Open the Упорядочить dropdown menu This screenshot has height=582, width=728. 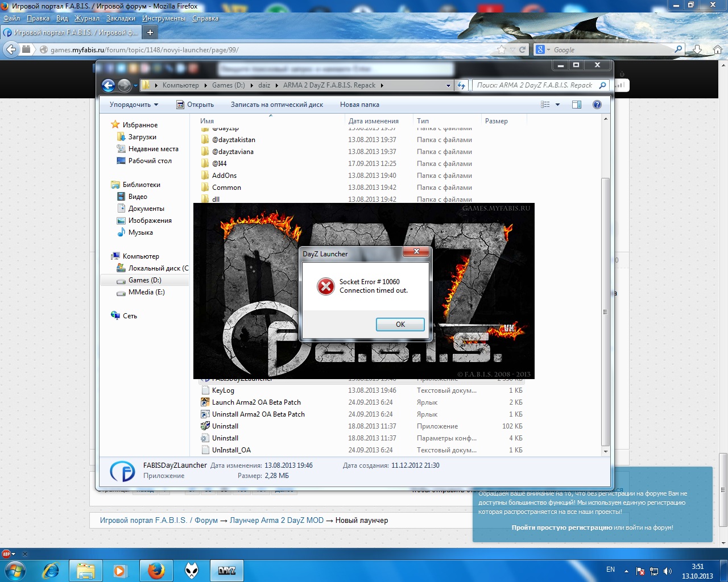[134, 105]
